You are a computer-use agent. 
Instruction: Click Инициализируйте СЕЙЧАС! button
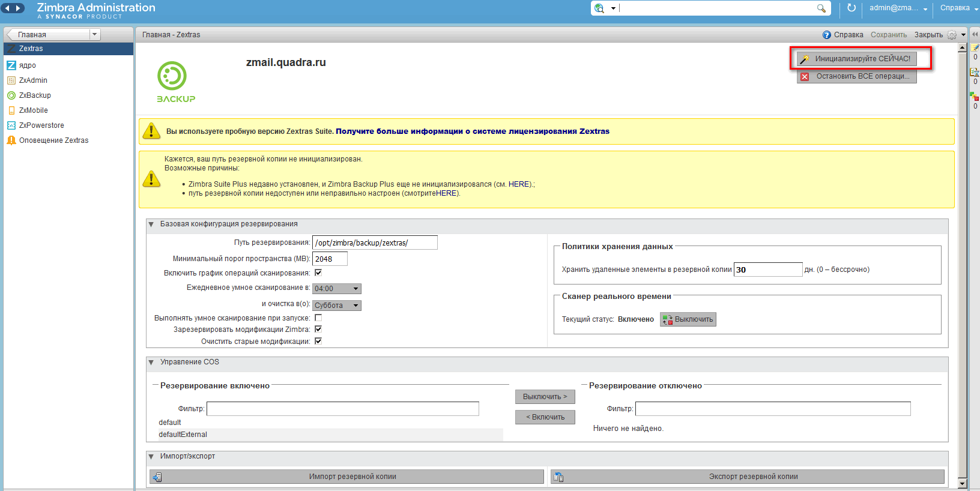[x=856, y=59]
